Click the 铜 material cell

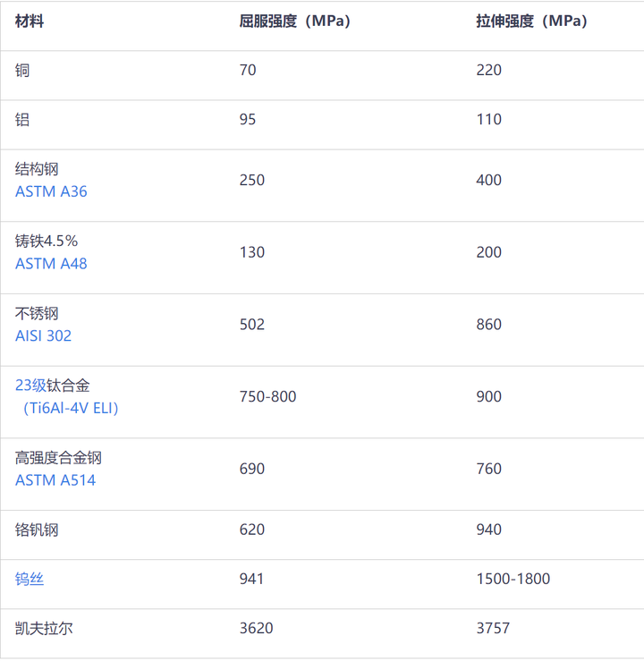[22, 70]
